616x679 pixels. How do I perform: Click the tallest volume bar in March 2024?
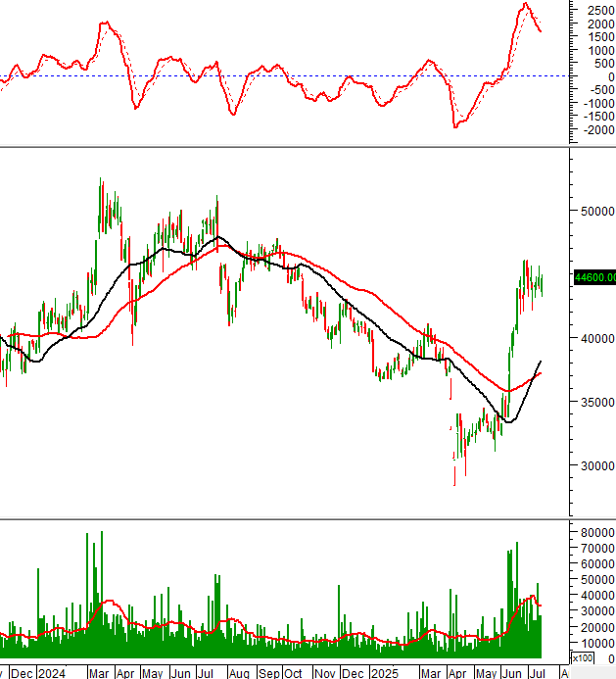[x=101, y=532]
